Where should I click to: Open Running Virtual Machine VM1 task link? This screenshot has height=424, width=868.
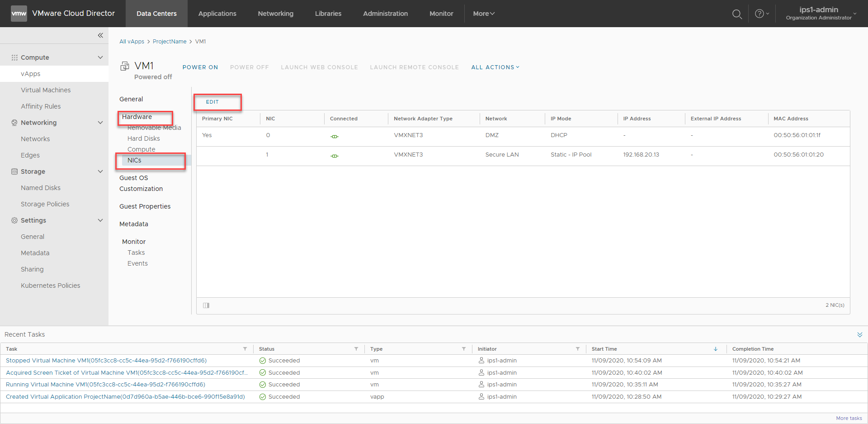[x=105, y=385]
